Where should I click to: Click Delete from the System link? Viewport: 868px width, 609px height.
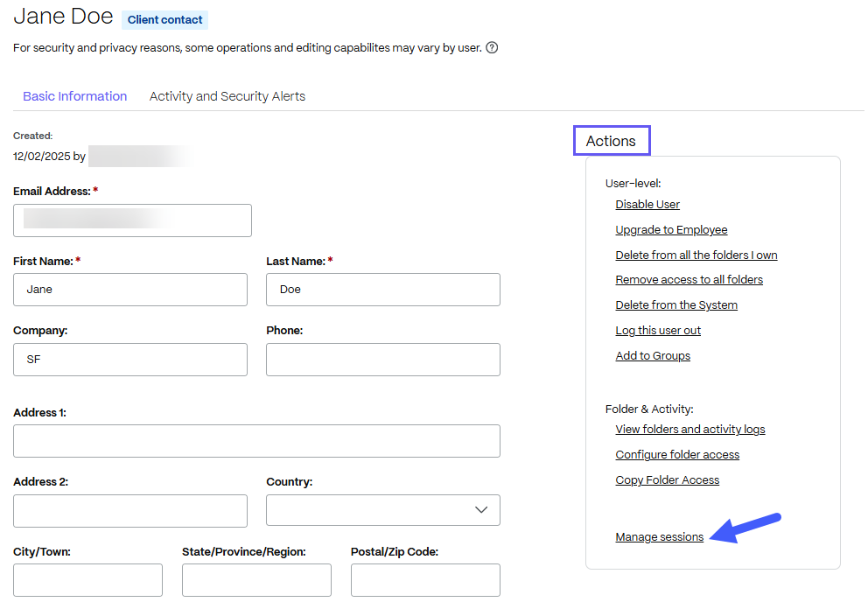coord(676,305)
